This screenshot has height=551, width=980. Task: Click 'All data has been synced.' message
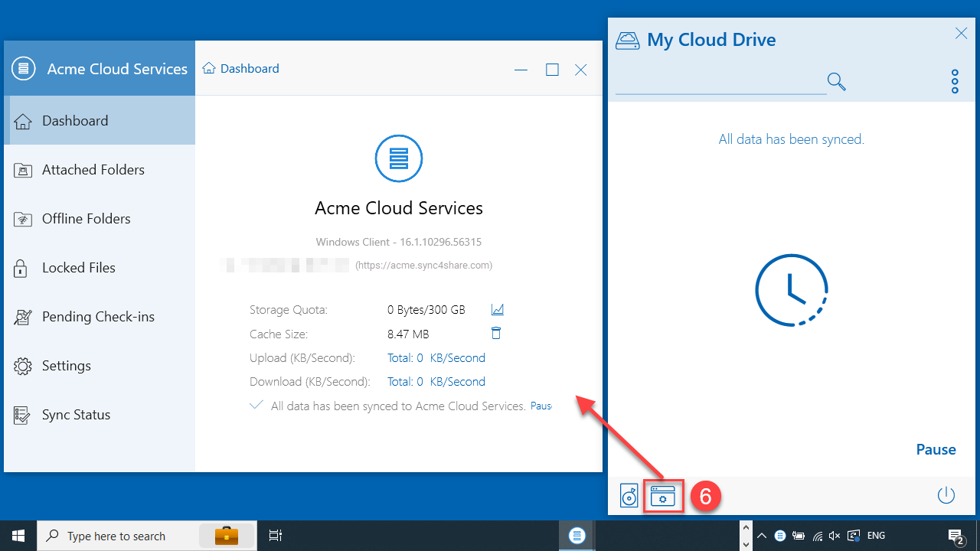[792, 139]
